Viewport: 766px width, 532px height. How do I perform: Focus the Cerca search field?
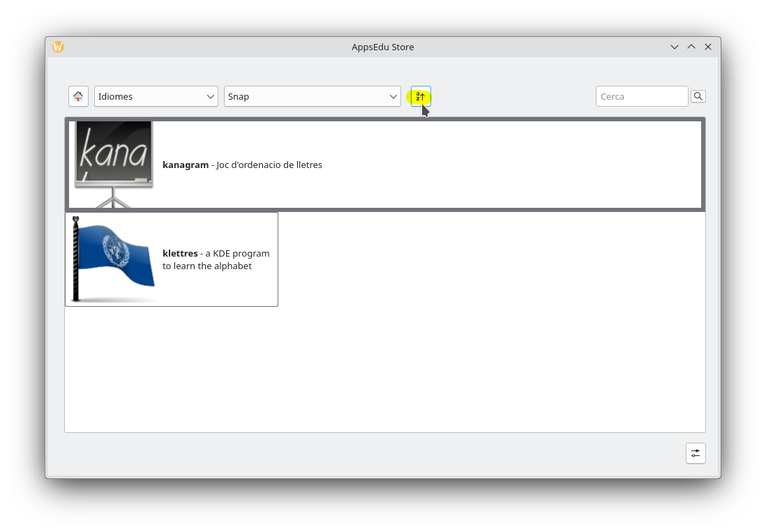pyautogui.click(x=642, y=96)
